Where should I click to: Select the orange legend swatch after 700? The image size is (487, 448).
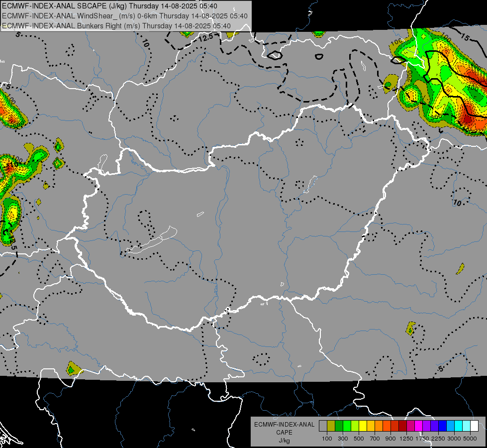point(379,426)
